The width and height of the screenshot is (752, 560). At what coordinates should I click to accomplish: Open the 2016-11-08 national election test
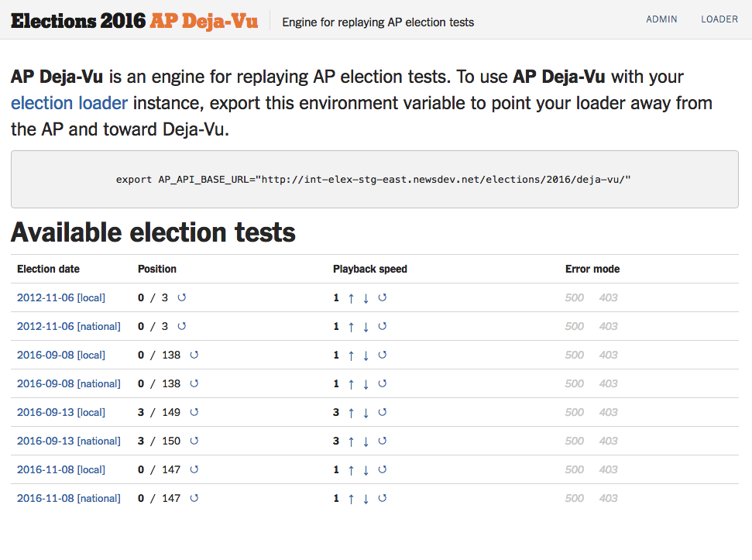(x=68, y=498)
